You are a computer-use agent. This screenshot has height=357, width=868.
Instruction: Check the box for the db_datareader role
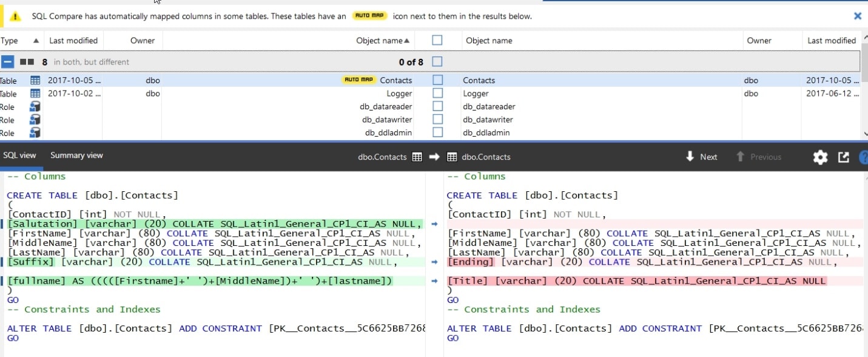(x=437, y=106)
